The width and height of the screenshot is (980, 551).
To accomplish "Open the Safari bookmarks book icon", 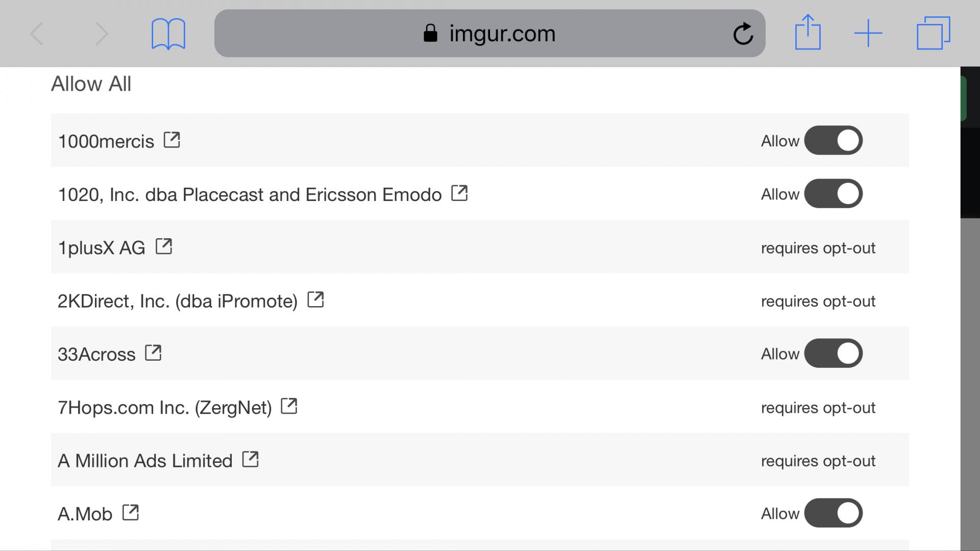I will coord(168,34).
